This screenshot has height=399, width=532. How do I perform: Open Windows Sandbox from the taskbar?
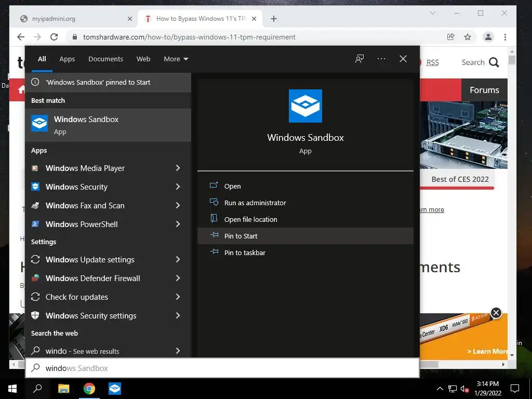click(x=115, y=389)
